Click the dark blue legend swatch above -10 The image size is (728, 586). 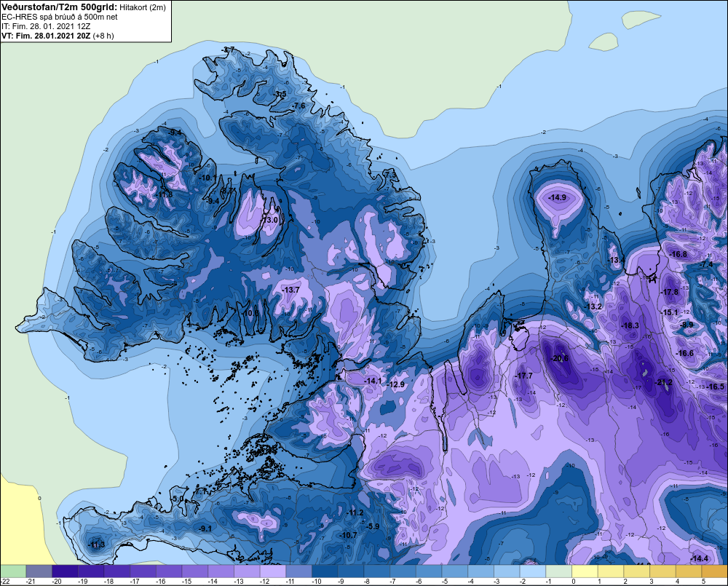point(325,571)
